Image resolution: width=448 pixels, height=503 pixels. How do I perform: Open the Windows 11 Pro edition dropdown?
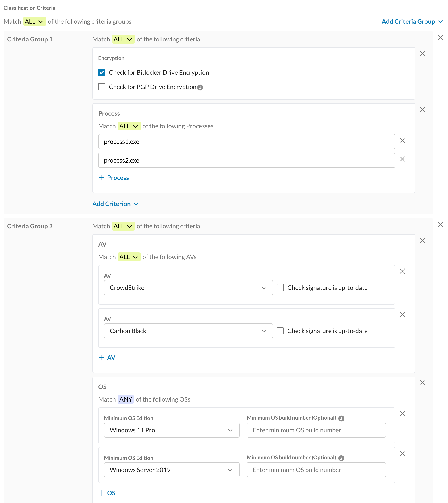pyautogui.click(x=171, y=430)
